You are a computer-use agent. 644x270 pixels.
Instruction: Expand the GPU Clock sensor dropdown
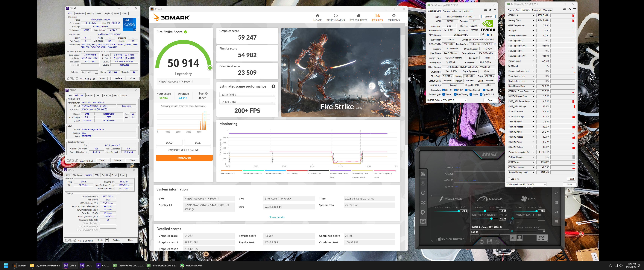[x=533, y=15]
